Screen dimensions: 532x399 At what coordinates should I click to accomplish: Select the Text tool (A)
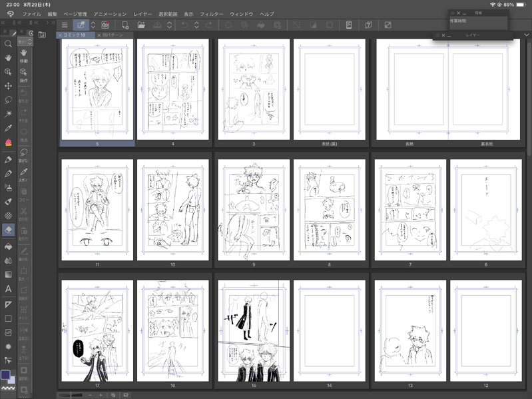(8, 288)
